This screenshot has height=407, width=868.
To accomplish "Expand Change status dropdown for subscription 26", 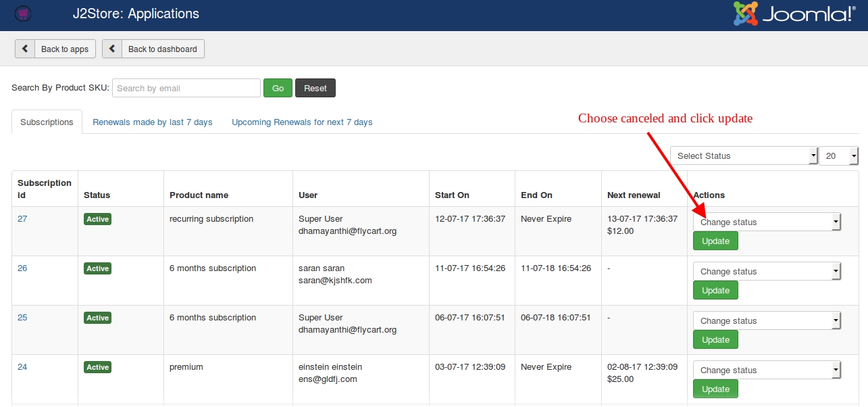I will point(767,271).
